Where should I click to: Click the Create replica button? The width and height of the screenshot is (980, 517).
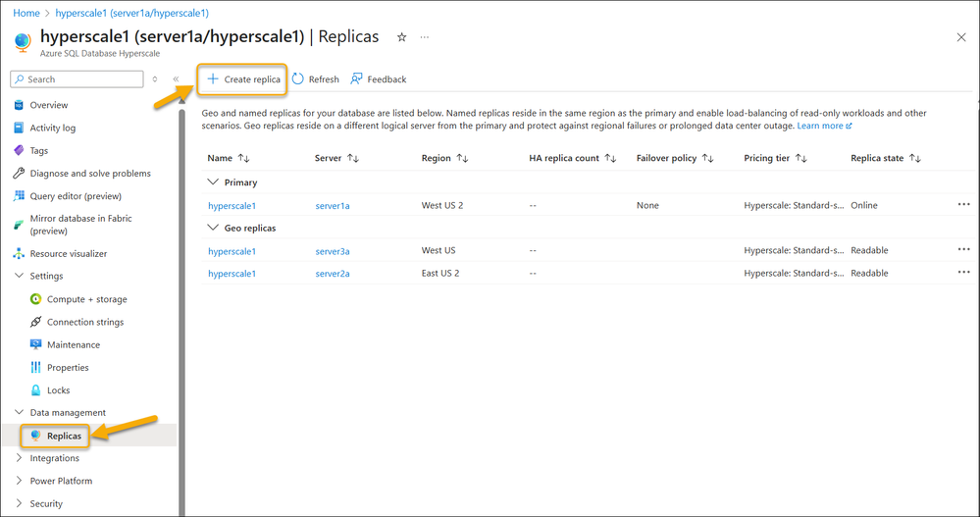243,79
